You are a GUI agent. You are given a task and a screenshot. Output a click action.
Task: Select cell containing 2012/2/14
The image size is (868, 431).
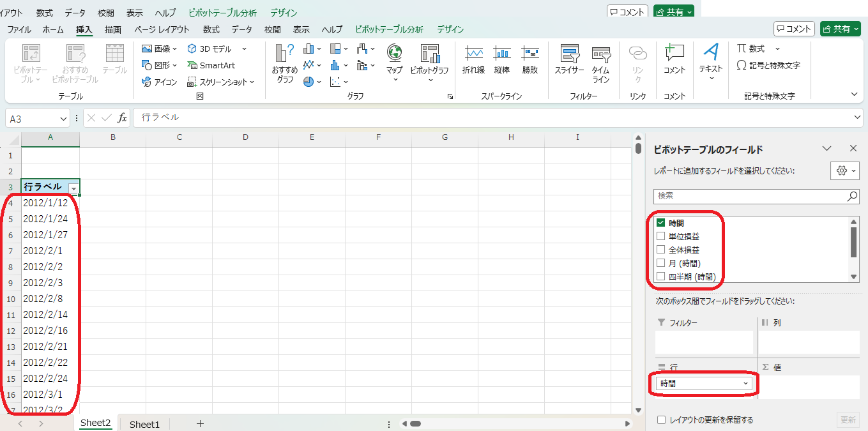pyautogui.click(x=50, y=315)
